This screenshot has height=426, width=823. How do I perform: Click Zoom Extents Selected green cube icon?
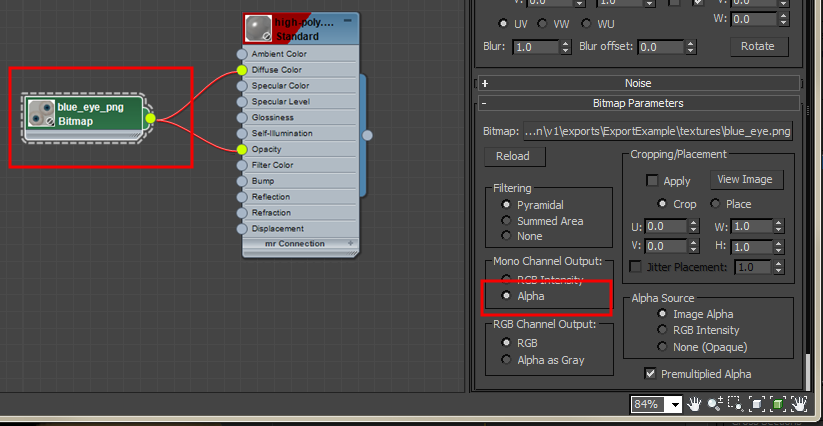pyautogui.click(x=777, y=404)
